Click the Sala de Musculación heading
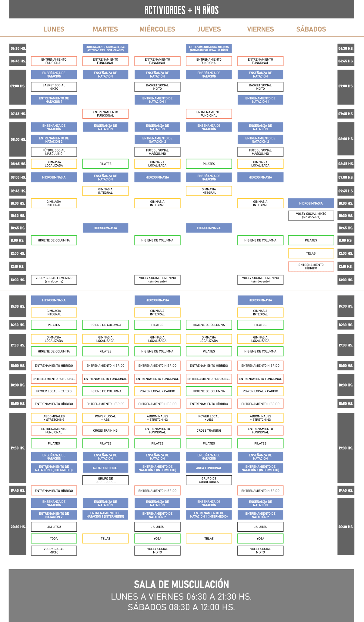The image size is (364, 622). 182,584
